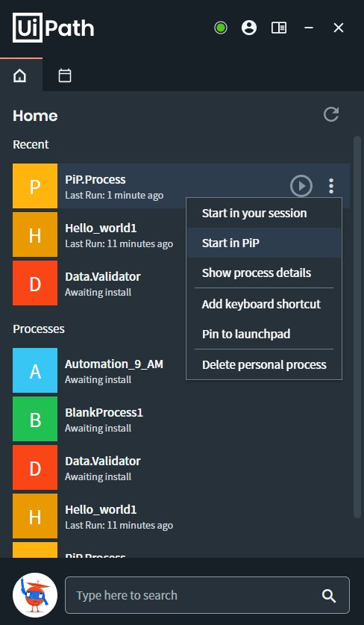
Task: Refresh the Home process list
Action: [331, 114]
